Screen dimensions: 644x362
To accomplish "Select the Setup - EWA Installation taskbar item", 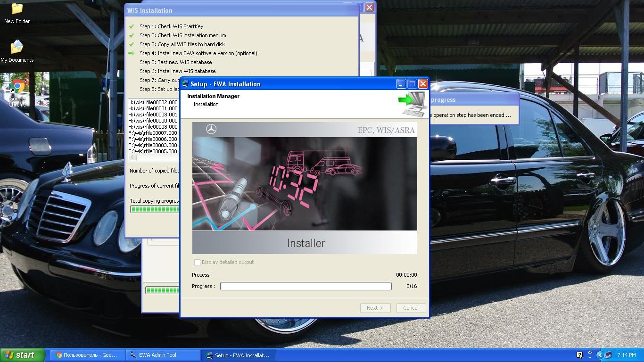I will click(x=239, y=355).
